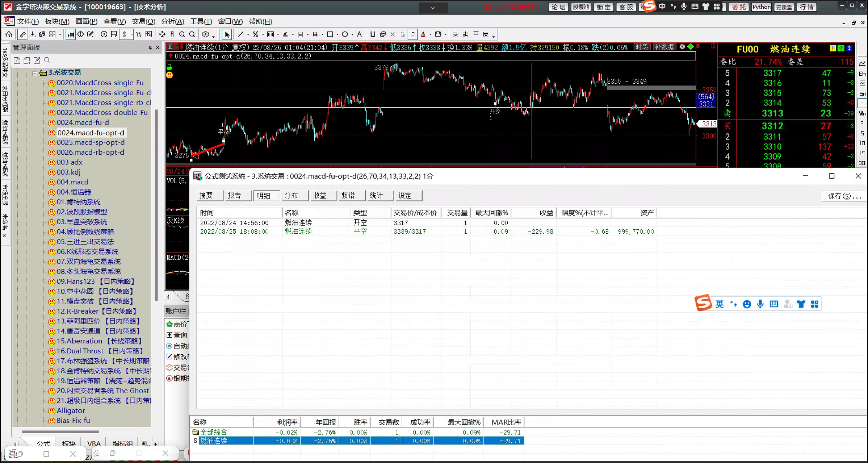
Task: Select the candlestick chart icon
Action: click(71, 34)
